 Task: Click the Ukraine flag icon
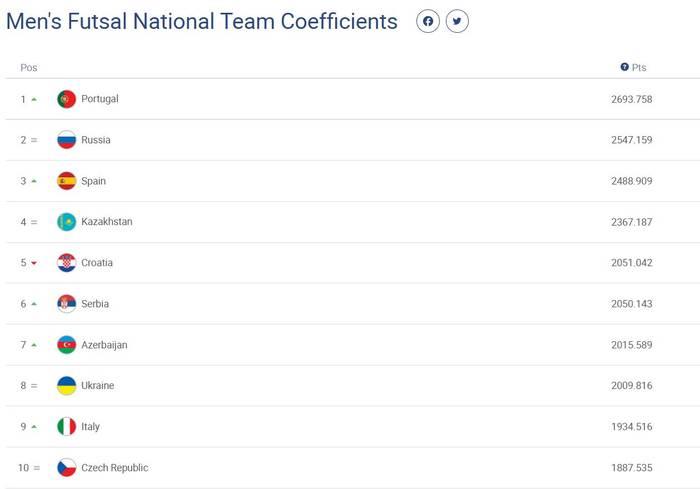(67, 386)
